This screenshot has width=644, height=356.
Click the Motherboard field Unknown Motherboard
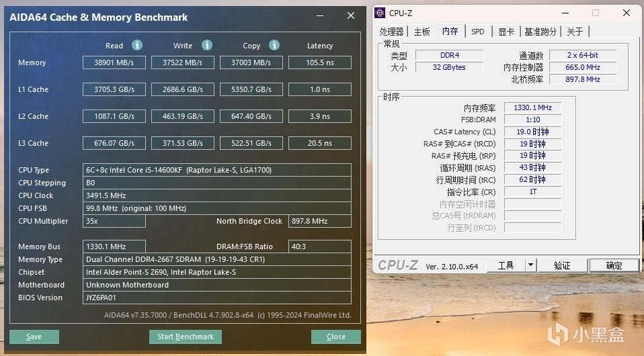coord(217,285)
